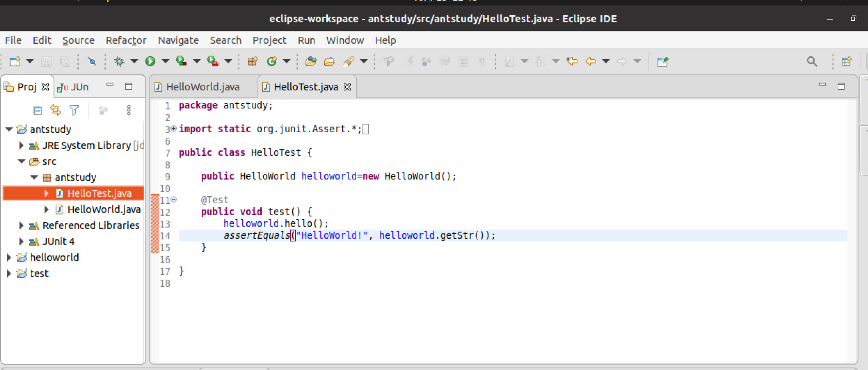868x370 pixels.
Task: Expand JRE System Library node
Action: (x=21, y=146)
